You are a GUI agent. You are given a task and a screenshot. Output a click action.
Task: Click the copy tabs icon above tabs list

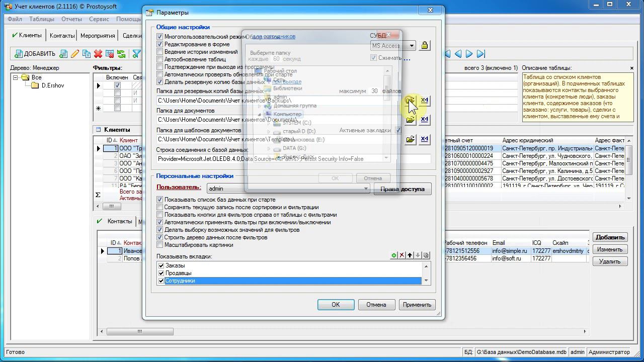426,255
